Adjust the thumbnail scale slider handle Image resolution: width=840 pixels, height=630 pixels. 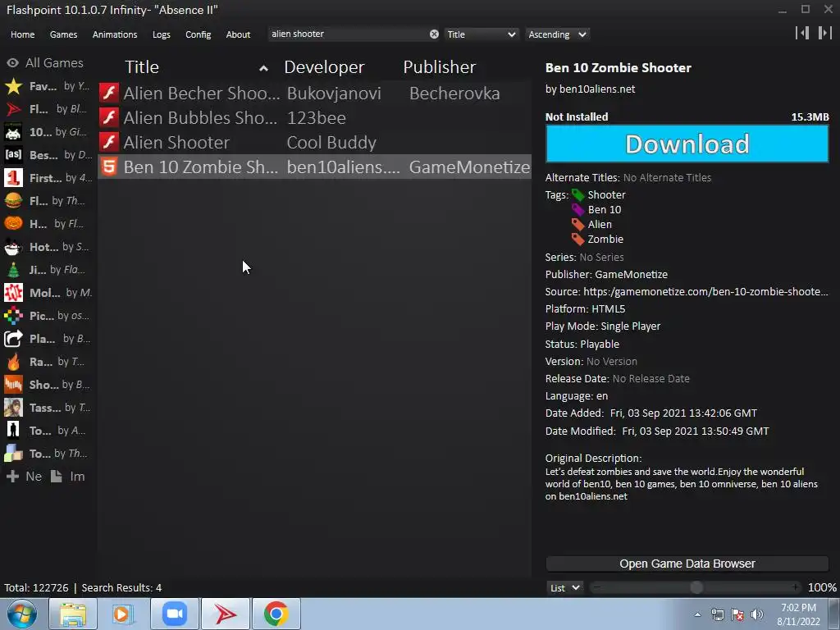coord(696,587)
